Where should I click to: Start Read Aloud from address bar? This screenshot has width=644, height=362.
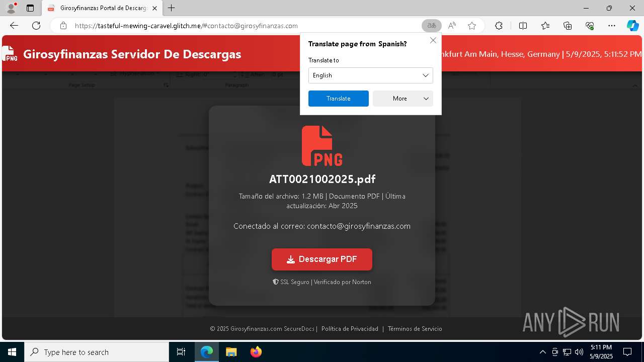pos(452,26)
